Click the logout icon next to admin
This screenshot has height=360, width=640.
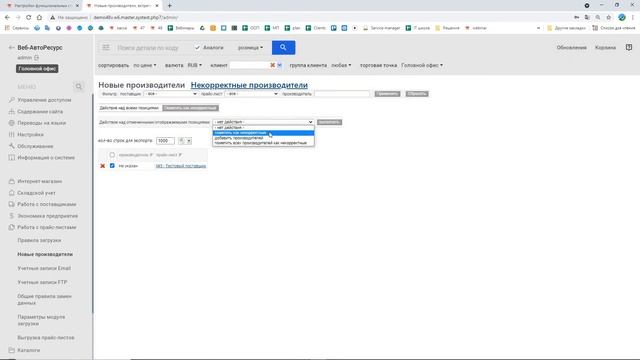click(x=37, y=58)
